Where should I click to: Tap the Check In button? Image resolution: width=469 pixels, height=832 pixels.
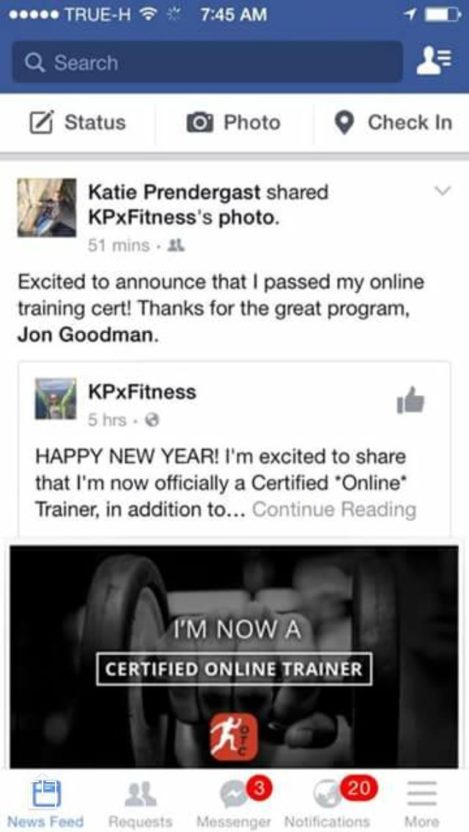(x=393, y=123)
